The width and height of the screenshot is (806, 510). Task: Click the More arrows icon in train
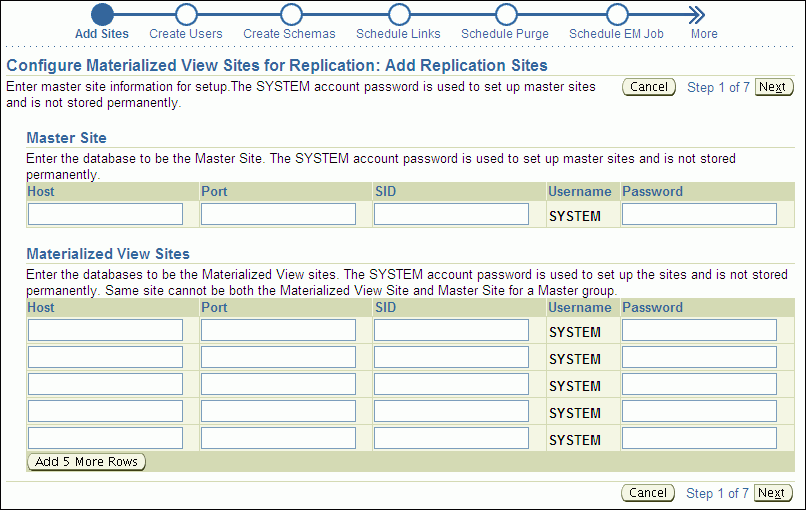pyautogui.click(x=697, y=14)
